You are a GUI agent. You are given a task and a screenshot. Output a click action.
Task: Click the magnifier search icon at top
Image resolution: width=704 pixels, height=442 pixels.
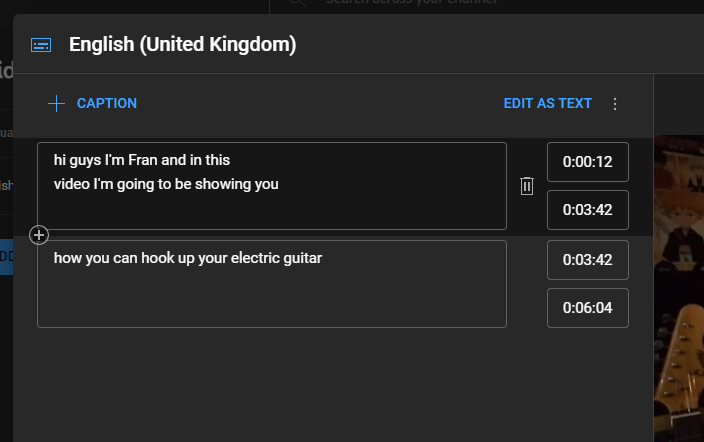(x=297, y=3)
